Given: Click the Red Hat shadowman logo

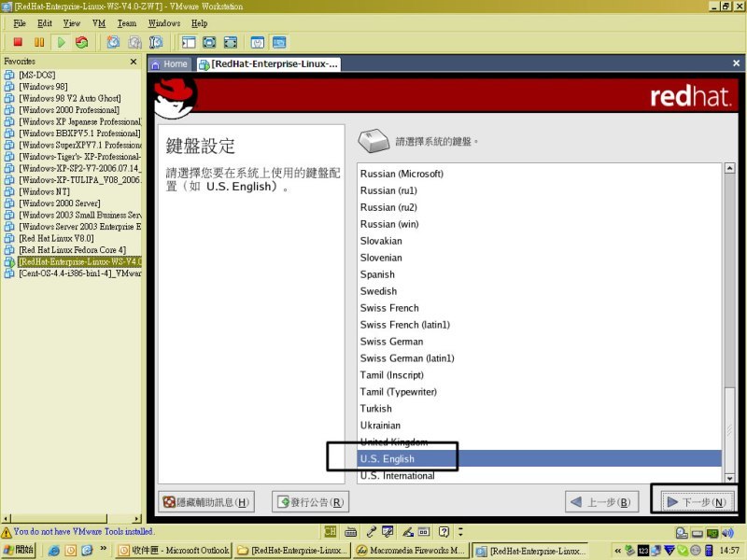Looking at the screenshot, I should (x=175, y=98).
